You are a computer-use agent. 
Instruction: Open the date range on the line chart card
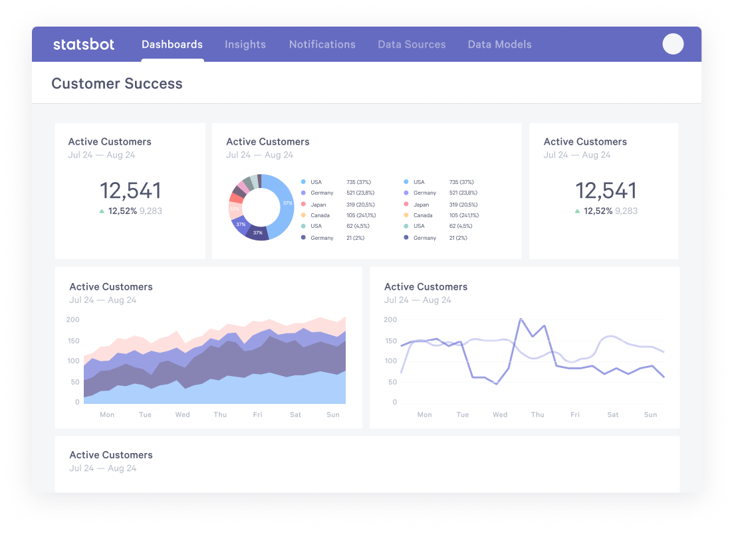tap(417, 300)
